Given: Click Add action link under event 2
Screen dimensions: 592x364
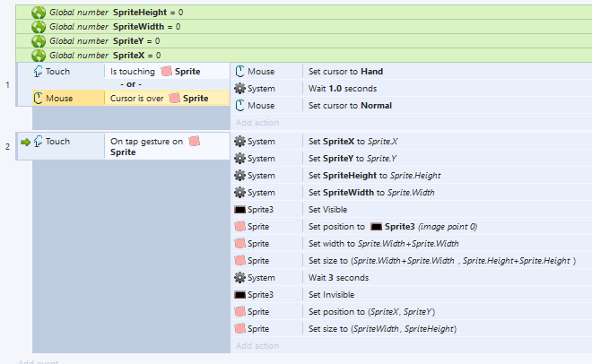Looking at the screenshot, I should click(x=257, y=345).
